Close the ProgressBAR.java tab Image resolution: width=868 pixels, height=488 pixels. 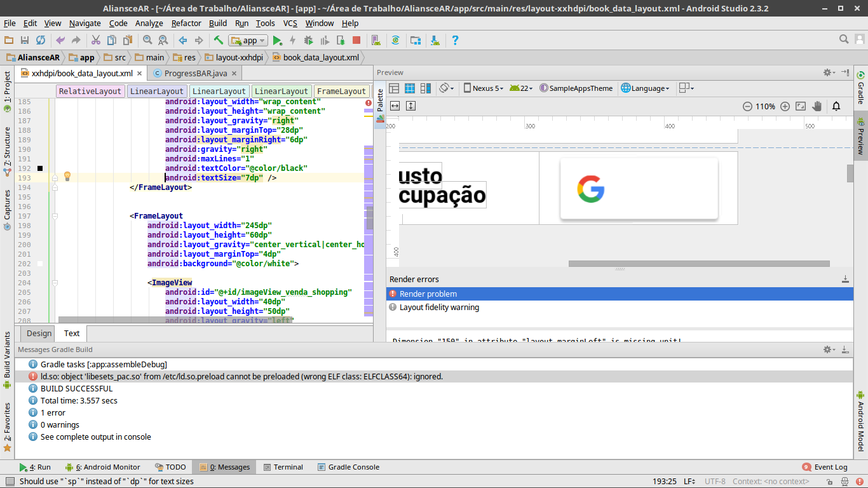tap(234, 74)
